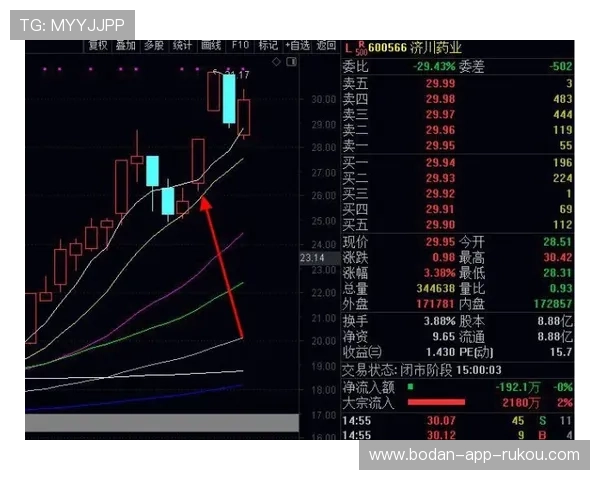Click the 返回 back button
Viewport: 600px width, 480px height.
(x=326, y=46)
